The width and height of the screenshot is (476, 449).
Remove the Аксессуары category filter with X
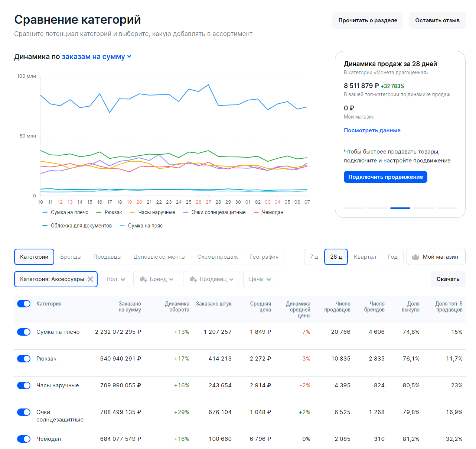pyautogui.click(x=90, y=279)
